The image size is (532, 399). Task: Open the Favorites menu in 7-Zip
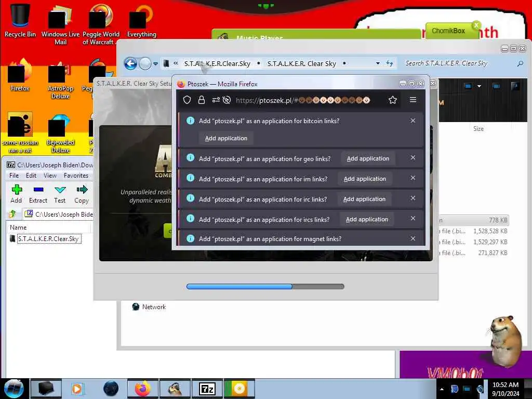click(76, 176)
